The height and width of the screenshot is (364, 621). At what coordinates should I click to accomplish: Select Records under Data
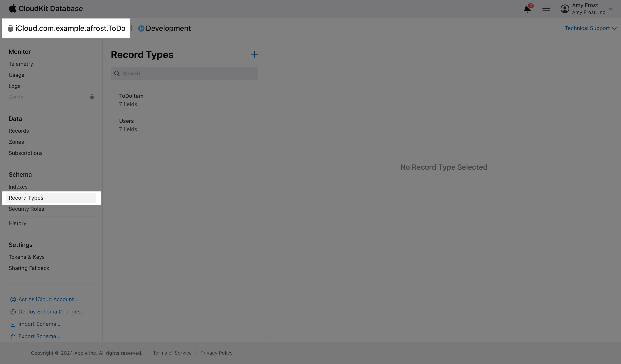[19, 131]
